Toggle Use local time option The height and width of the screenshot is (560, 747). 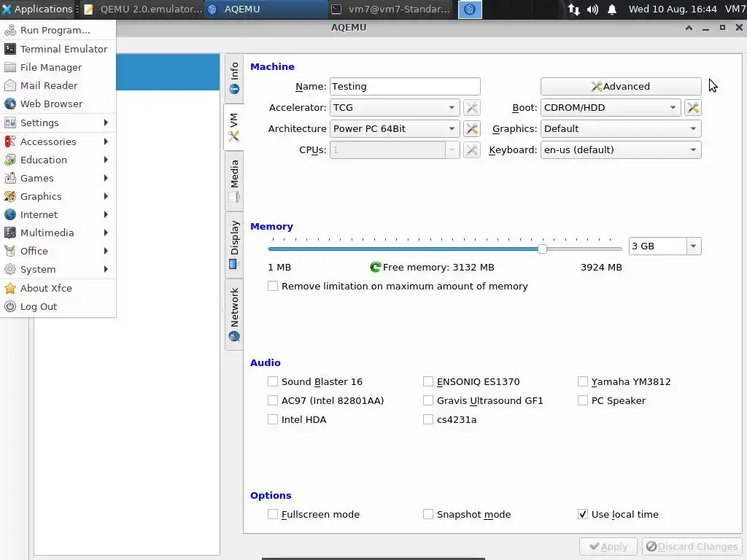582,514
